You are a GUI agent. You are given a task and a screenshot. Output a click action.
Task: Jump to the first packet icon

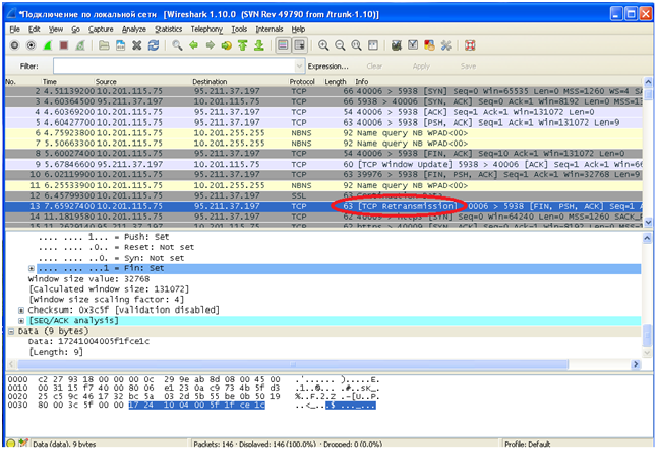point(243,46)
